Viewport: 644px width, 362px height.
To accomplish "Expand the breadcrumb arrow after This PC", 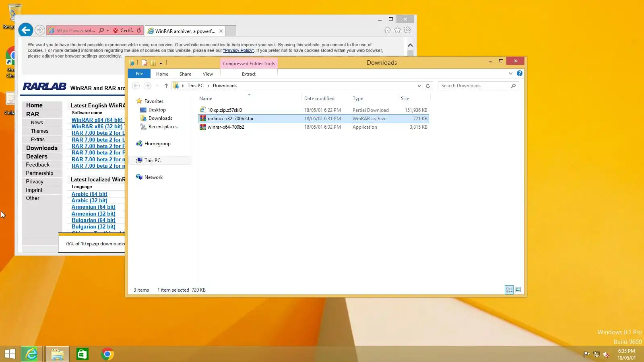I will click(208, 86).
